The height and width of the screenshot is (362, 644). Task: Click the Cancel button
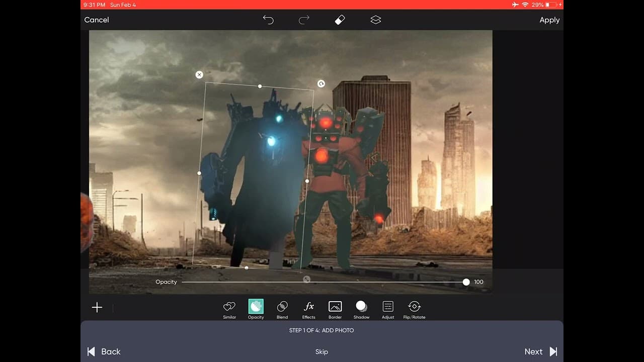pyautogui.click(x=97, y=20)
